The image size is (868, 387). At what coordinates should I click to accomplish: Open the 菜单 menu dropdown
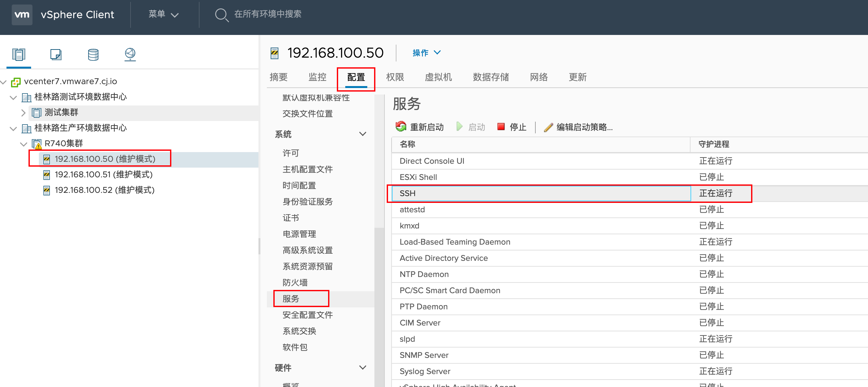tap(163, 15)
